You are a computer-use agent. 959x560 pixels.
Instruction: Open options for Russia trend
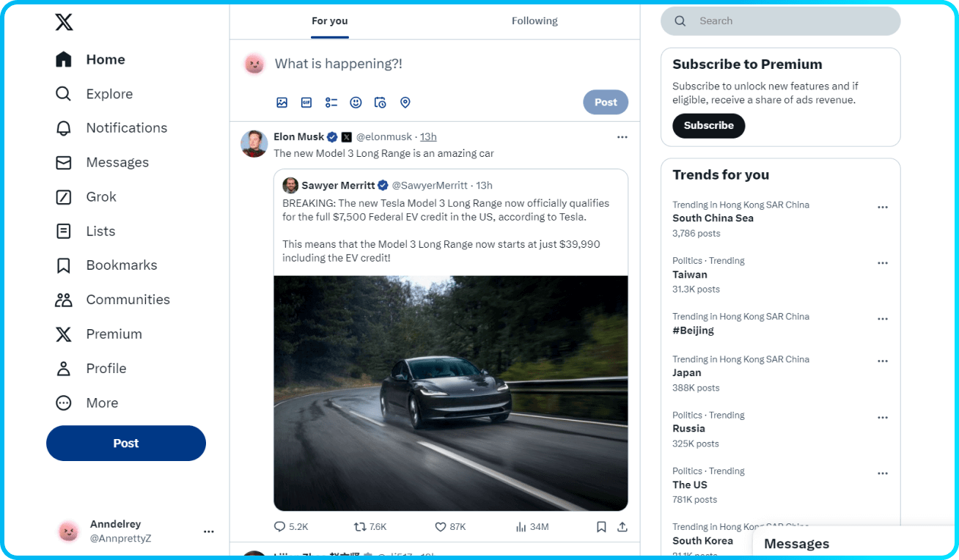[x=883, y=418]
